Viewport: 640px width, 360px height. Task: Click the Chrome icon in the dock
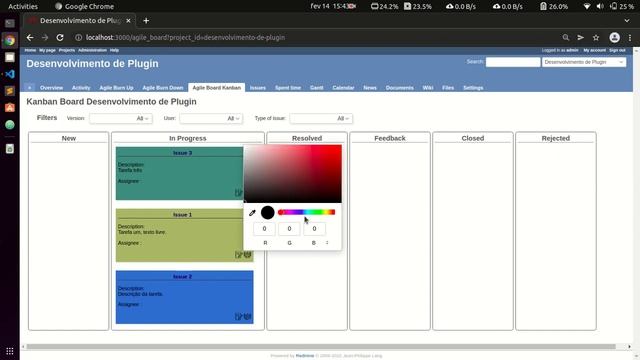[10, 40]
